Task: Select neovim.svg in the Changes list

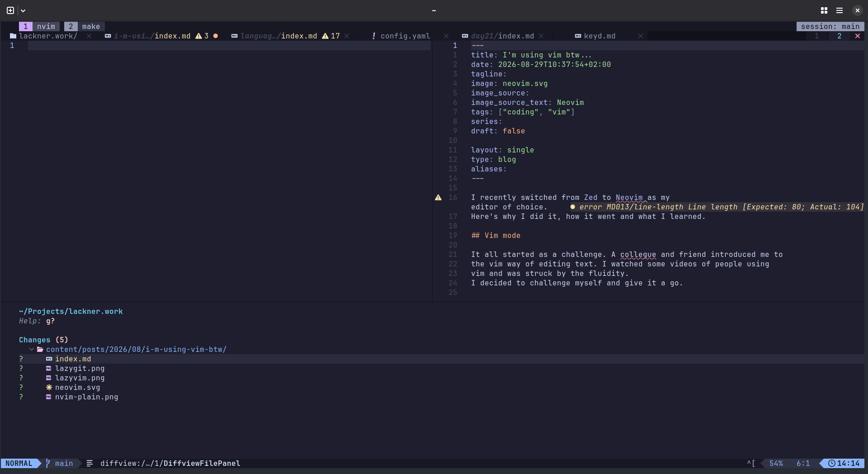Action: 78,387
